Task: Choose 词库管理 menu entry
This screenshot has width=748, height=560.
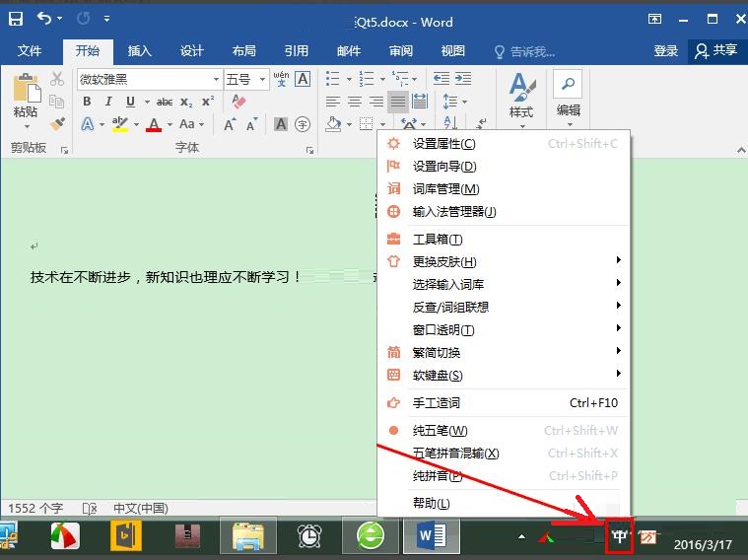Action: coord(504,189)
